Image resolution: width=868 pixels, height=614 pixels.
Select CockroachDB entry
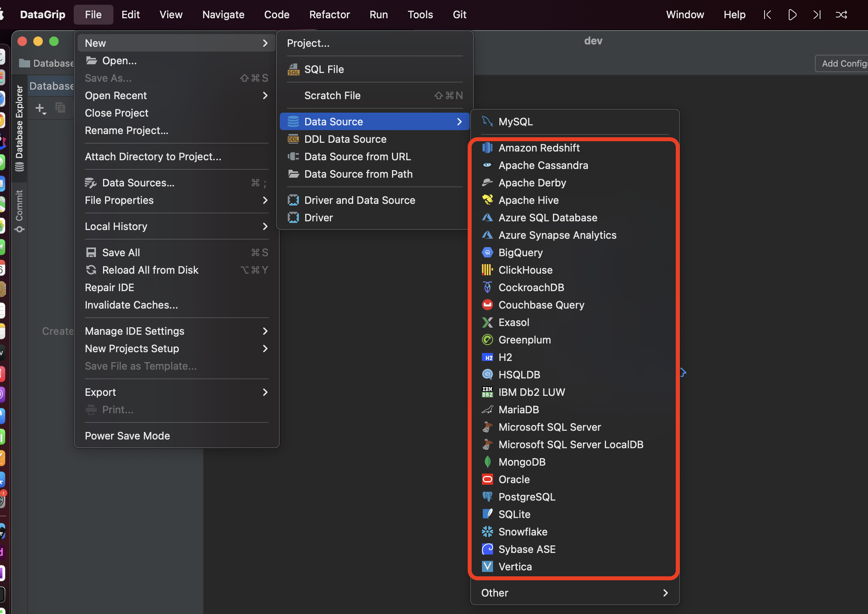point(575,288)
